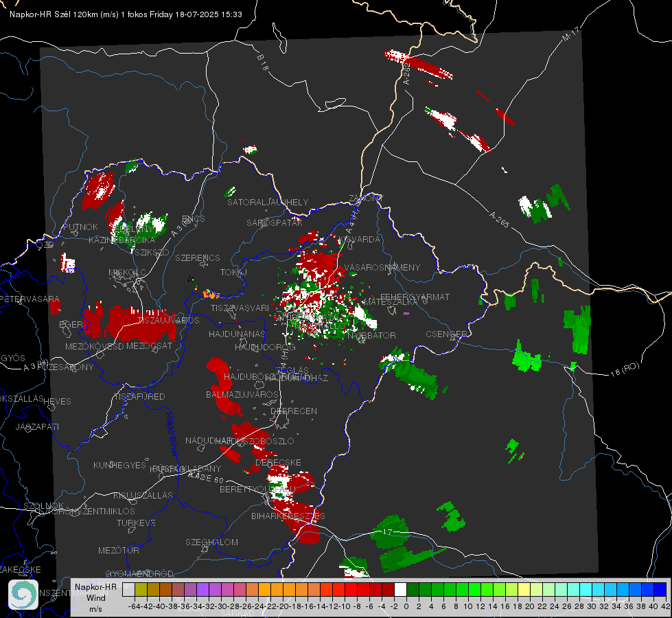
Task: Click the 'MÁTÉSZALKA' city label
Action: tap(391, 301)
